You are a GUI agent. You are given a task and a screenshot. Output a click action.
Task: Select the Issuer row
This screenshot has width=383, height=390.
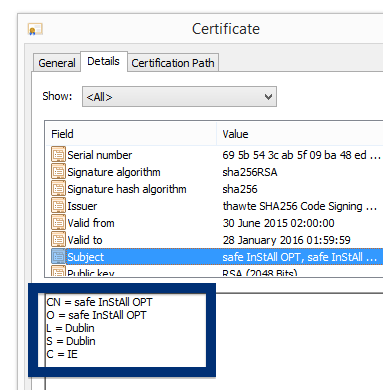click(x=217, y=206)
